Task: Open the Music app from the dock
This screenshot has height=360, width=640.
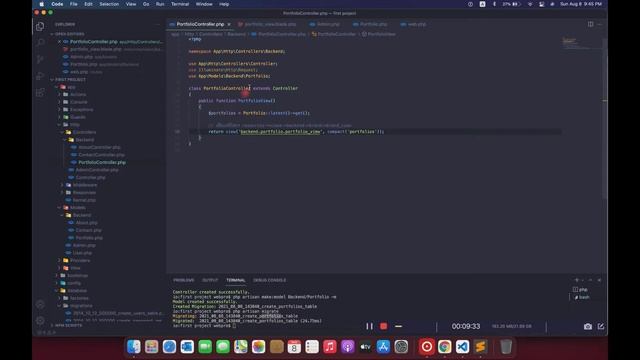Action: [329, 347]
